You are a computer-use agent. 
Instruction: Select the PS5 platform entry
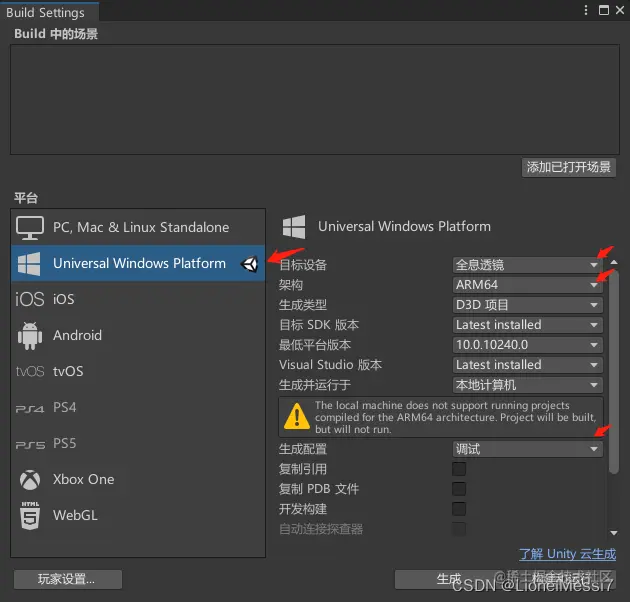click(x=138, y=444)
